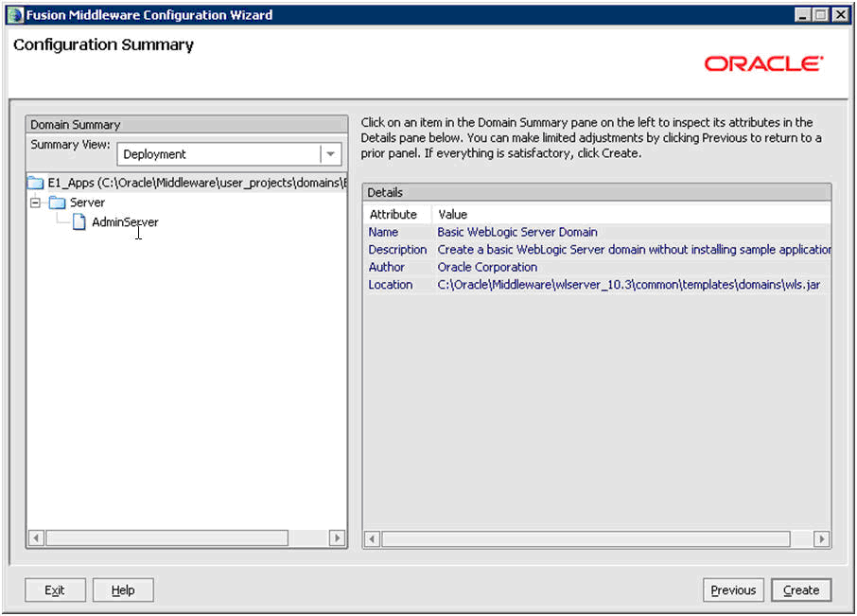Collapse the Server tree node
This screenshot has height=616, width=857.
[x=36, y=202]
